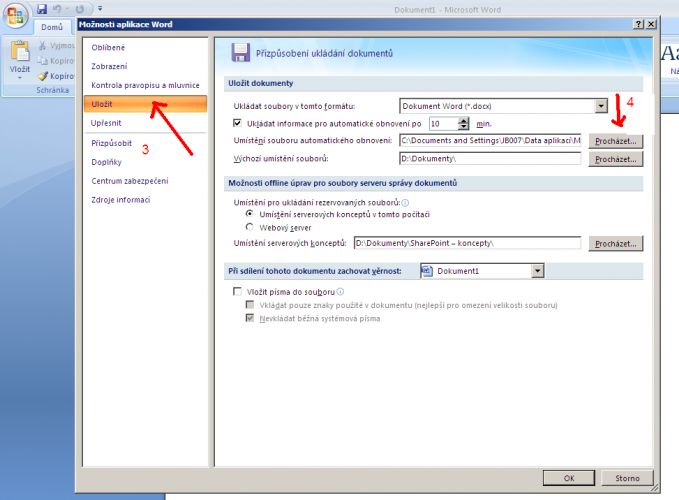Click Procházet for default file location
Screen dimensions: 679x500
click(x=615, y=159)
